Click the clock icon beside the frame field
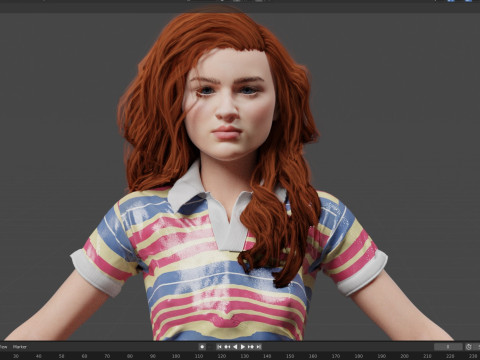 [469, 347]
